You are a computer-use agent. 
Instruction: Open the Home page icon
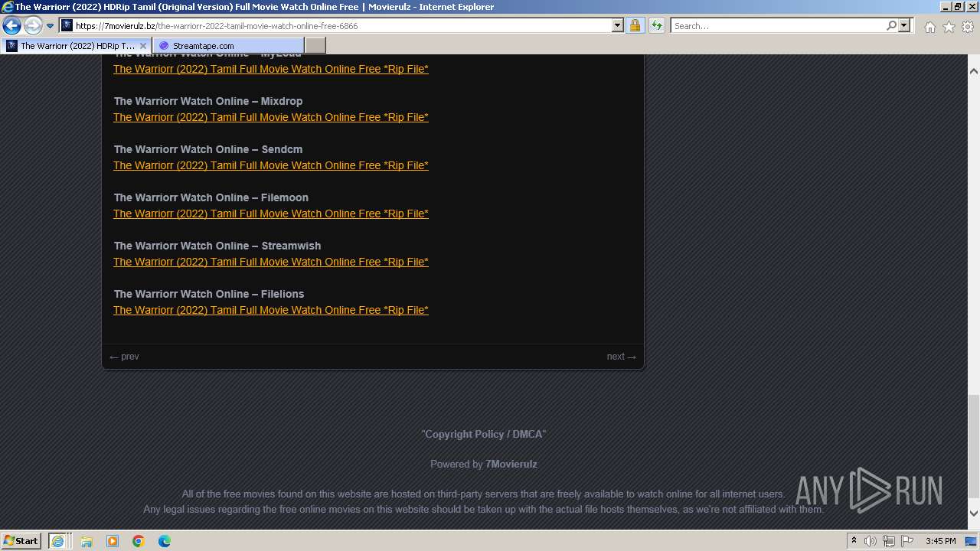click(929, 27)
